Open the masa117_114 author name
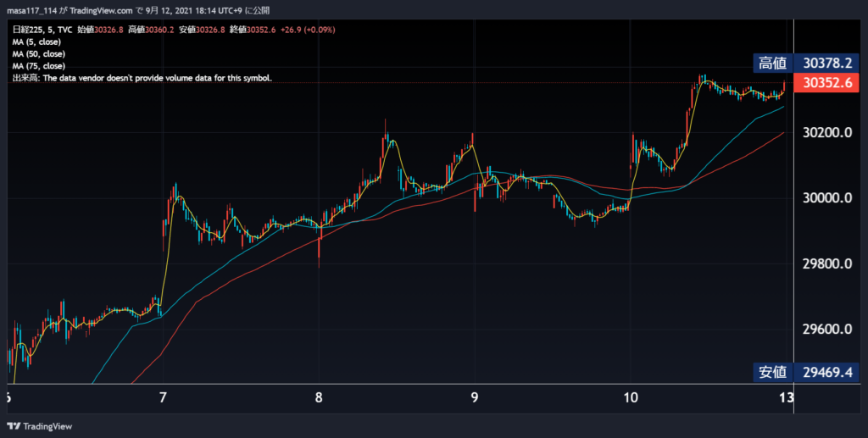The width and height of the screenshot is (868, 438). click(x=32, y=10)
